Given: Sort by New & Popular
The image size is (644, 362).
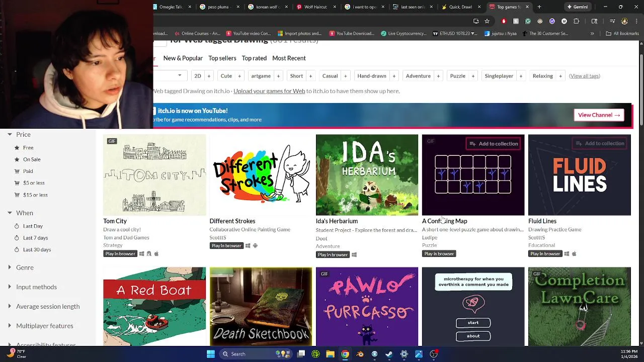Looking at the screenshot, I should (x=183, y=58).
